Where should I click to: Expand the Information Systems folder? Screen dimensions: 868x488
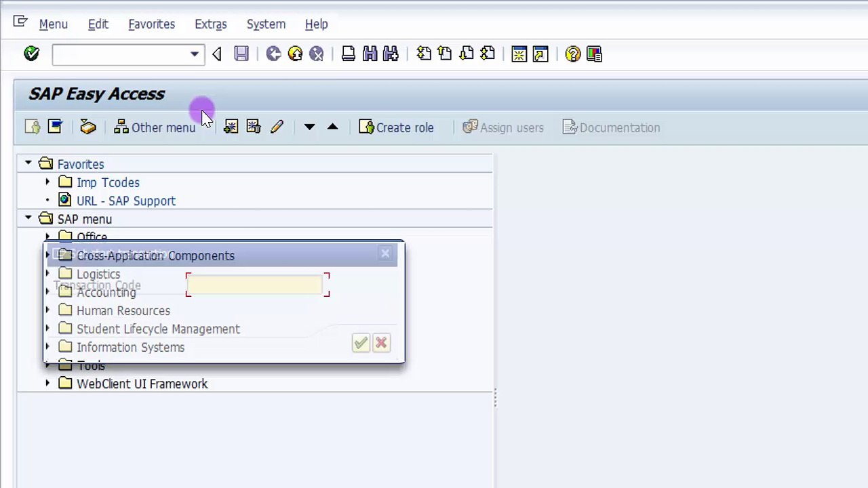(47, 346)
